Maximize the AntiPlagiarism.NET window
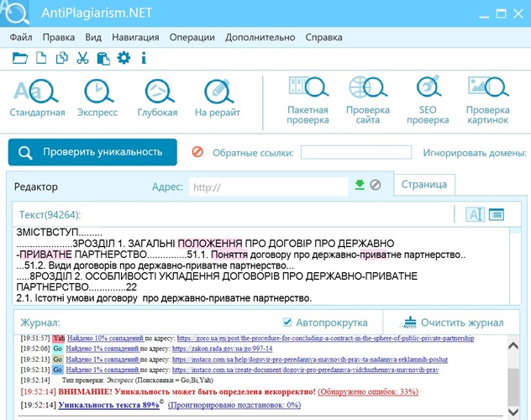The width and height of the screenshot is (531, 420). [502, 14]
